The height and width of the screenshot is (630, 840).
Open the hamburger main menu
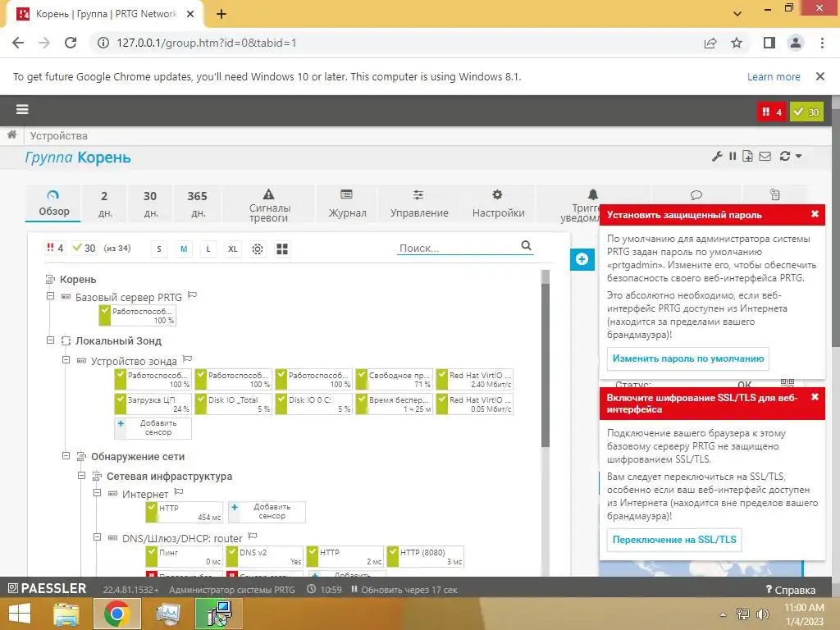22,110
